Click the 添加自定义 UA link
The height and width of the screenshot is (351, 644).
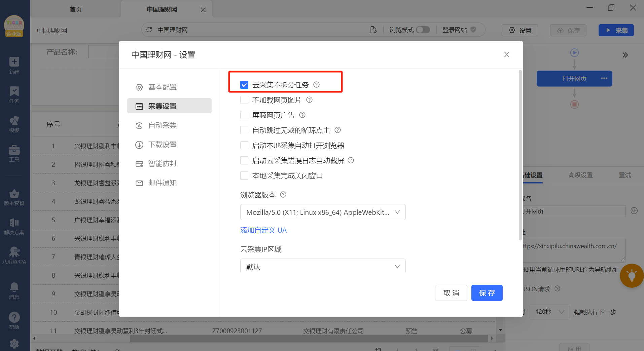263,230
